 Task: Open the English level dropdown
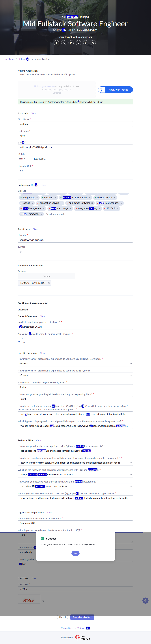coord(75,399)
